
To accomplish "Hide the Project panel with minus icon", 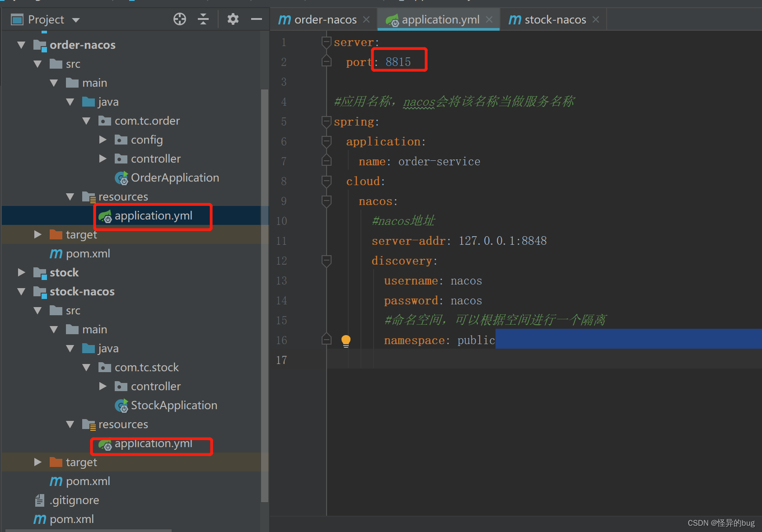I will click(x=257, y=19).
